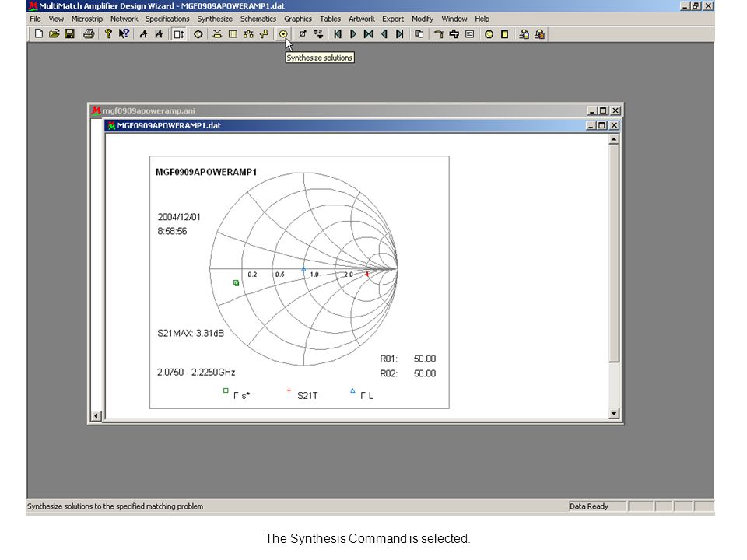
Task: Click the vertical scrollbar thumb in the data window
Action: 614,254
